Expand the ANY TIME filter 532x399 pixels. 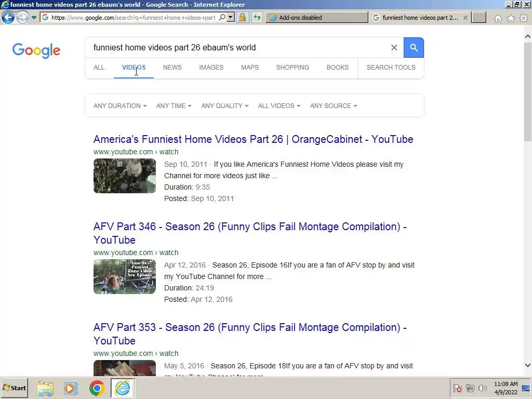click(x=174, y=106)
